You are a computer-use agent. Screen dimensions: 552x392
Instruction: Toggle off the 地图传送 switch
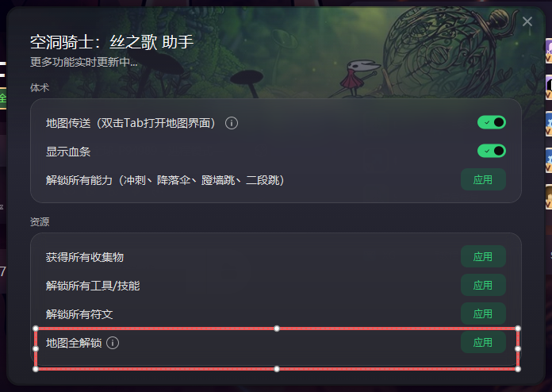492,122
